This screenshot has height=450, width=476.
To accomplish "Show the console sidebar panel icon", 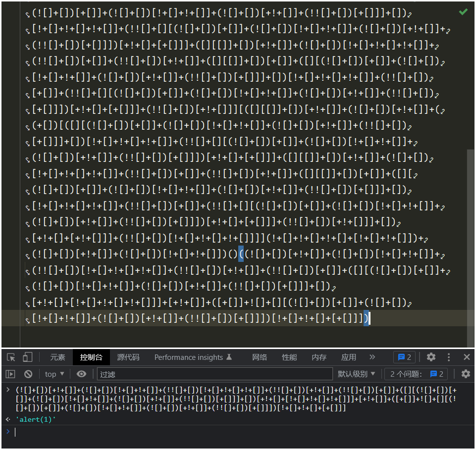I will click(x=9, y=374).
